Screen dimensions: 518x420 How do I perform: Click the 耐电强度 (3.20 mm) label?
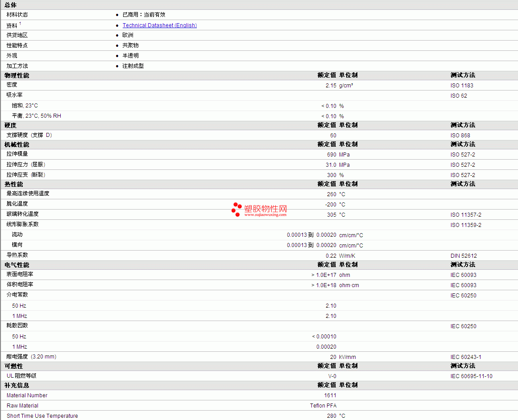[31, 357]
